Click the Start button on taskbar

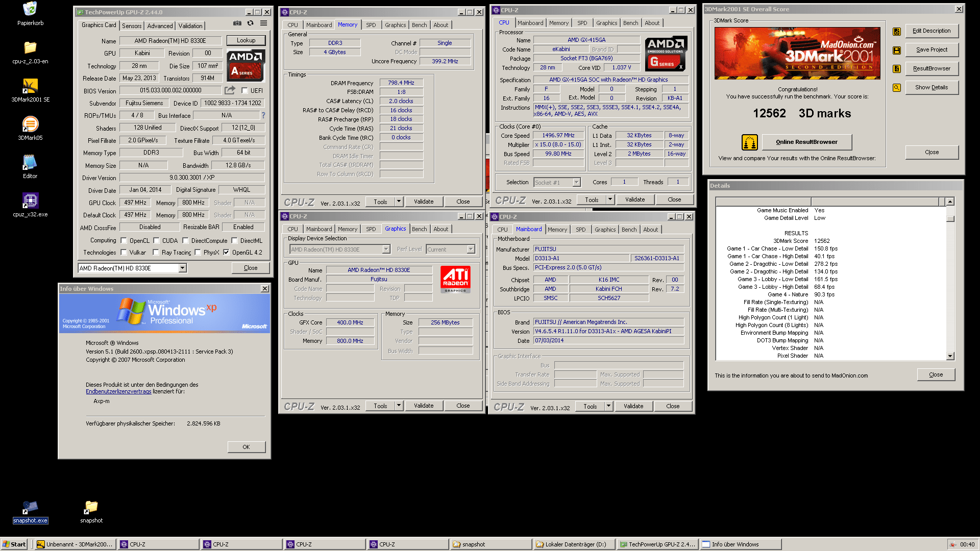coord(14,544)
